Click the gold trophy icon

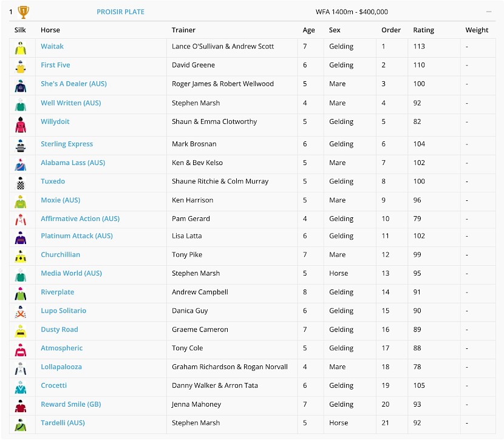23,12
